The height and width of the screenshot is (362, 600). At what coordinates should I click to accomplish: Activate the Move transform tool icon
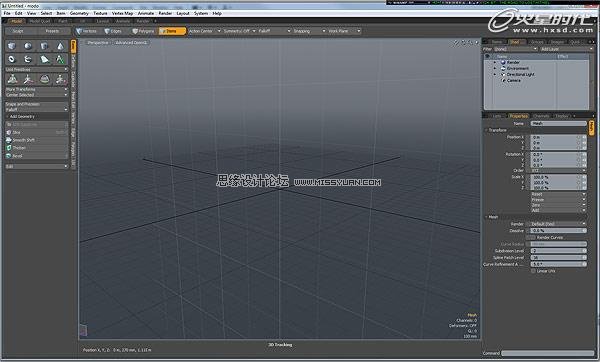pos(12,79)
